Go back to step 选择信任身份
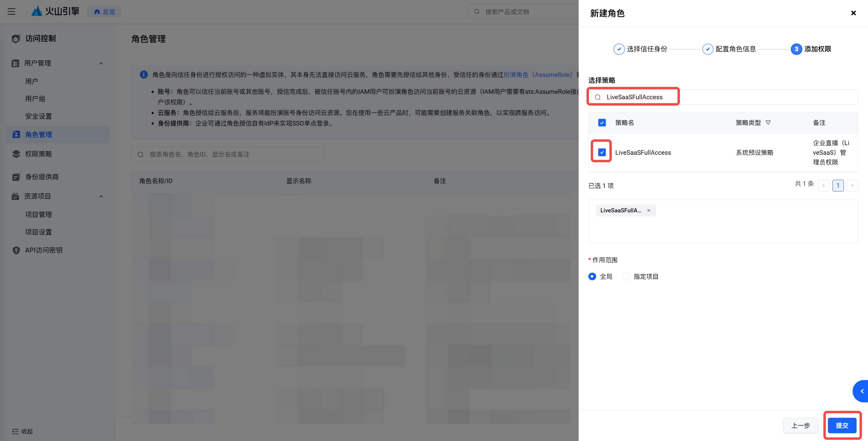 640,49
